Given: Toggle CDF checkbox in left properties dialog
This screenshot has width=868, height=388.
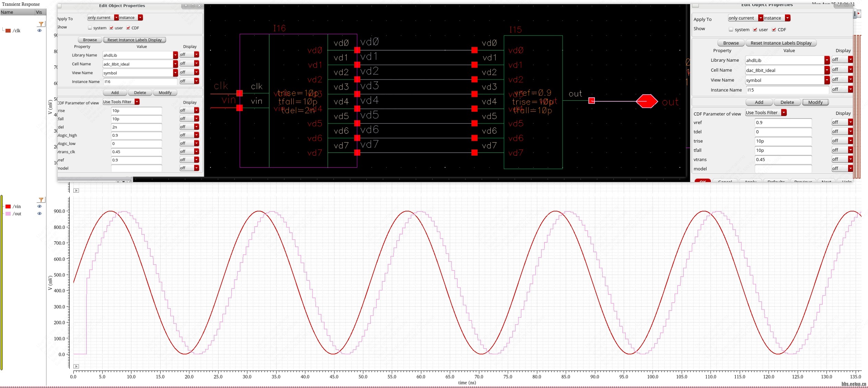Looking at the screenshot, I should coord(128,28).
